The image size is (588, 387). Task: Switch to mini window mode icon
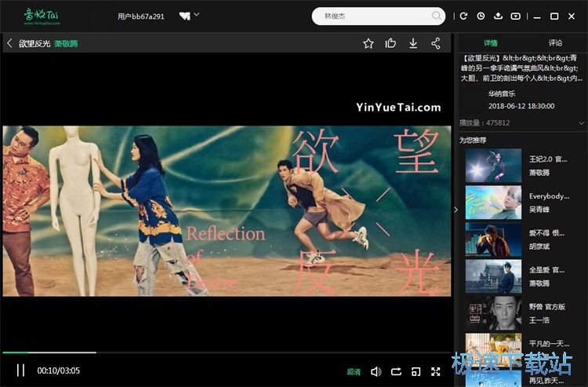tap(416, 371)
